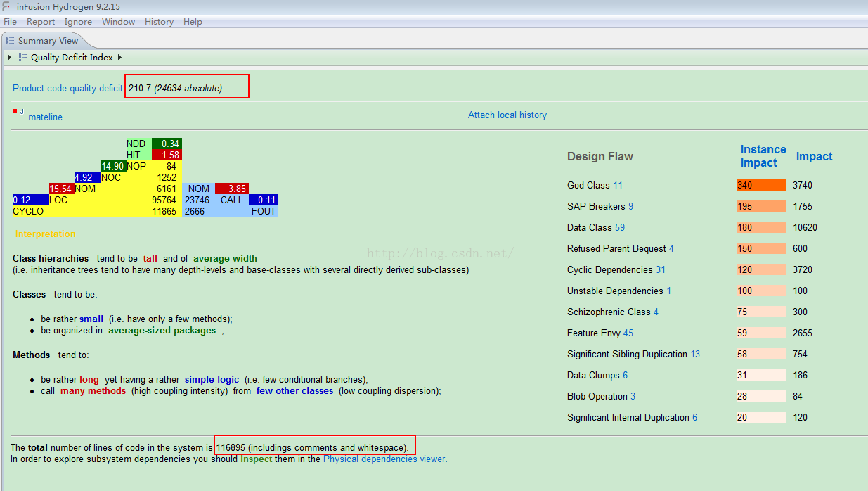This screenshot has width=868, height=491.
Task: Click the 'average-sized packages' keyword
Action: tap(162, 330)
